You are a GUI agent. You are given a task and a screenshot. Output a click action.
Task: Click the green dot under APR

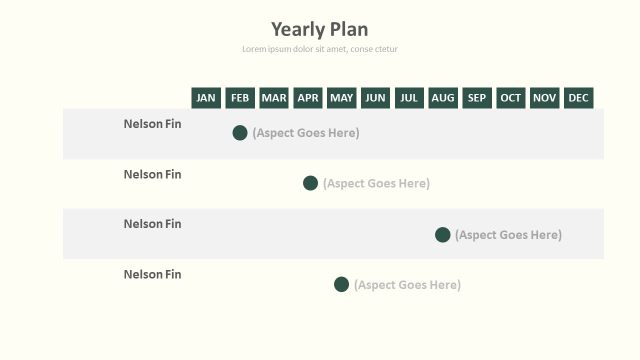pos(311,183)
